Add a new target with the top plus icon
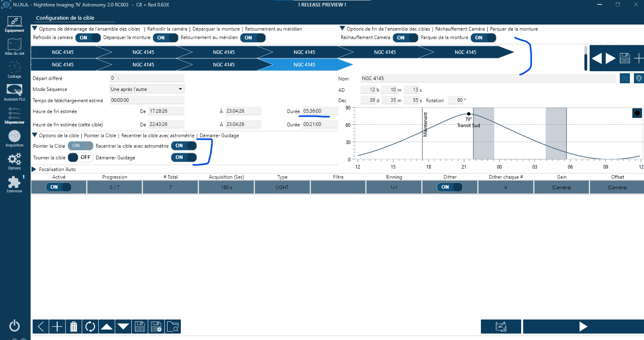The width and height of the screenshot is (644, 340). (639, 58)
